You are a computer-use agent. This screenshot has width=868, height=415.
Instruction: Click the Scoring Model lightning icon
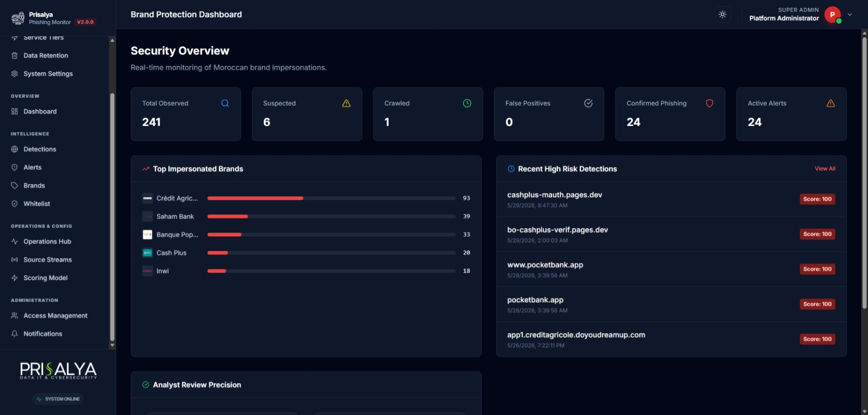[x=15, y=278]
